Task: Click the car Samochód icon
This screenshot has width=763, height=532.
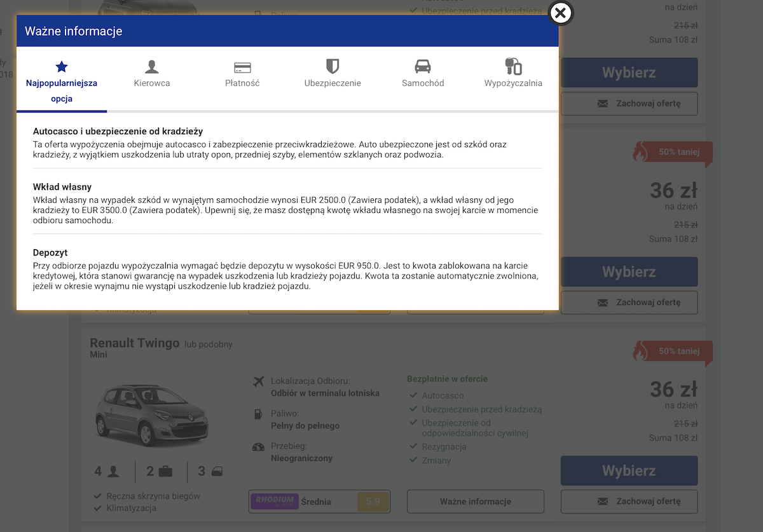Action: (x=423, y=66)
